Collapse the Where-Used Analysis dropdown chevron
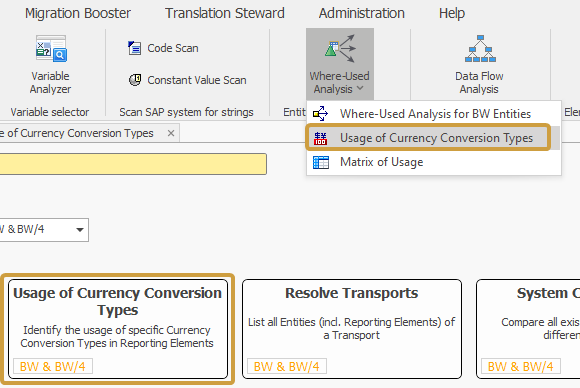The image size is (580, 388). (x=360, y=88)
